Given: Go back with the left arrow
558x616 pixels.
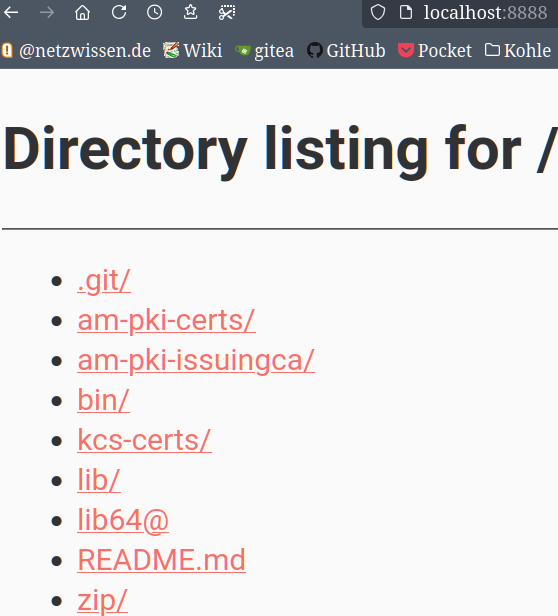Looking at the screenshot, I should pyautogui.click(x=11, y=13).
